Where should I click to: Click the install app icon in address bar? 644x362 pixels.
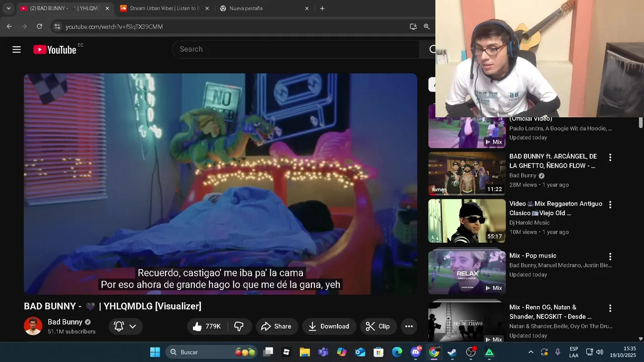pos(413,26)
